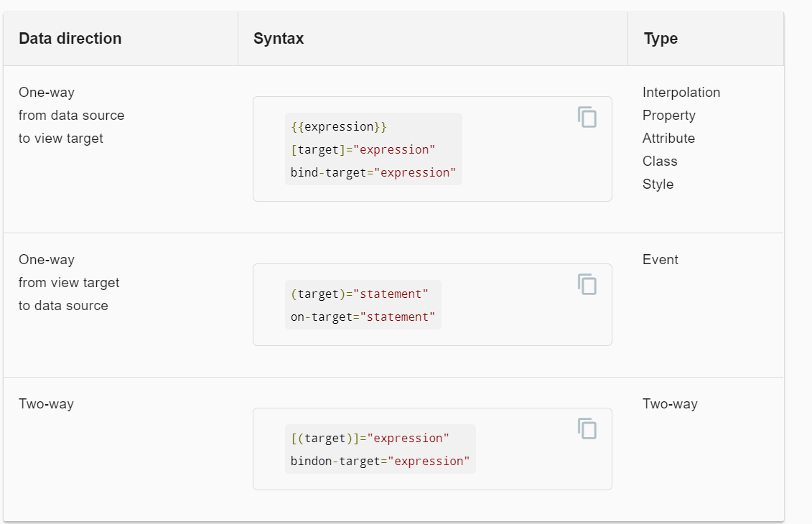The image size is (812, 524).
Task: Click the "Type" column header
Action: [661, 39]
